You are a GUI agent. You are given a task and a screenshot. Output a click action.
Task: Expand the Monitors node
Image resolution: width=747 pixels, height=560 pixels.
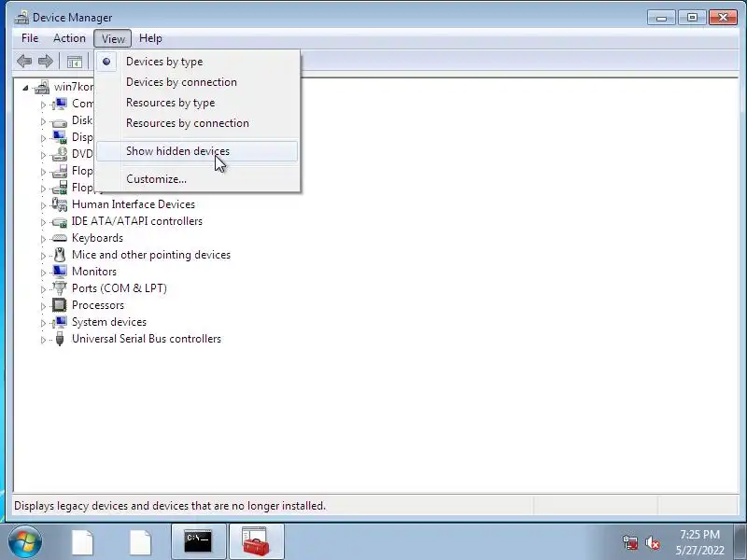click(x=43, y=273)
